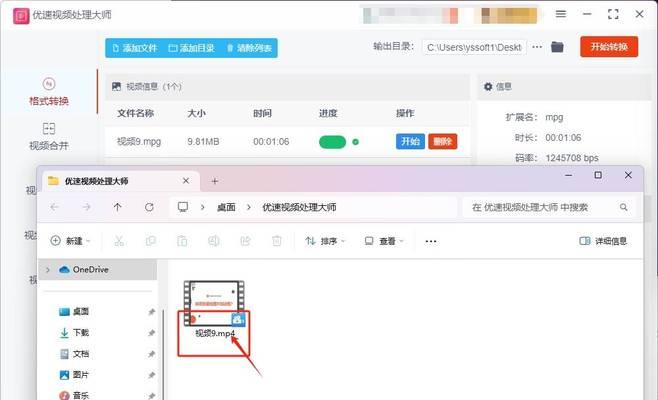Click the Explorer refresh icon
Viewport: 658px width, 400px height.
click(x=149, y=207)
